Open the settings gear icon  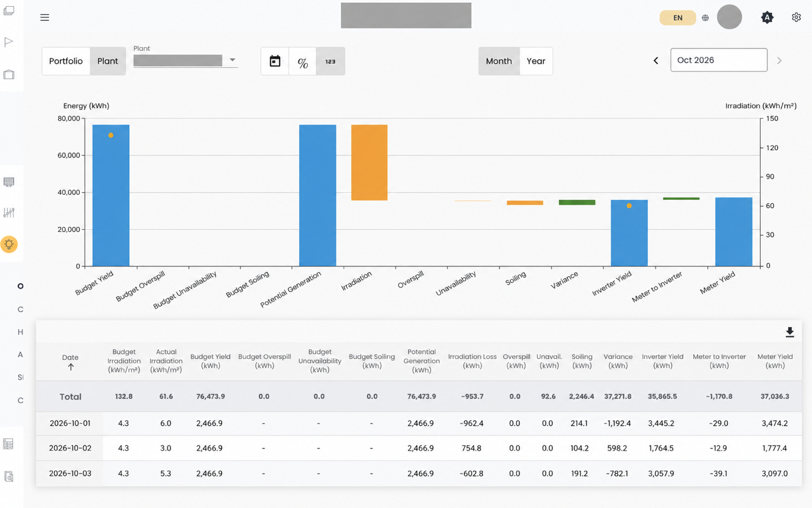coord(796,17)
